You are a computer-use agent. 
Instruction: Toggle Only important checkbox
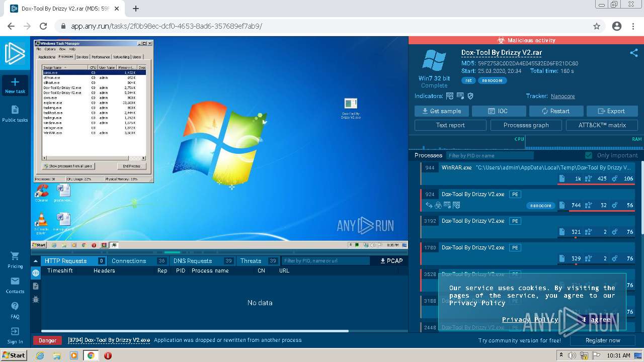click(589, 155)
